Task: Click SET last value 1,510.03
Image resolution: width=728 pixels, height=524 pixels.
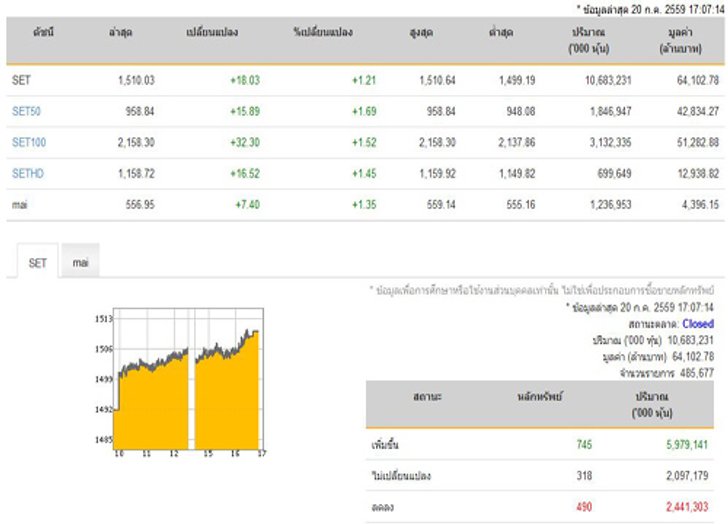Action: pos(136,80)
